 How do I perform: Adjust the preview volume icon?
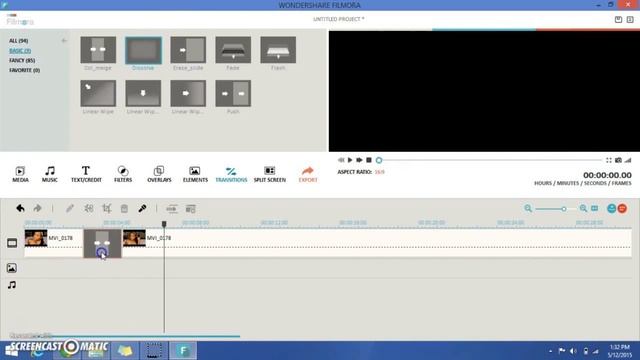point(628,160)
